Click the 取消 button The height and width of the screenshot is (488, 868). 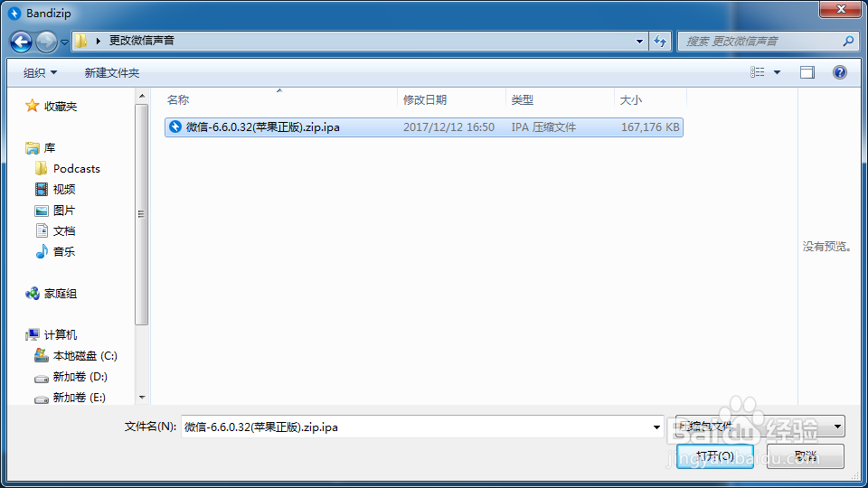click(x=806, y=455)
